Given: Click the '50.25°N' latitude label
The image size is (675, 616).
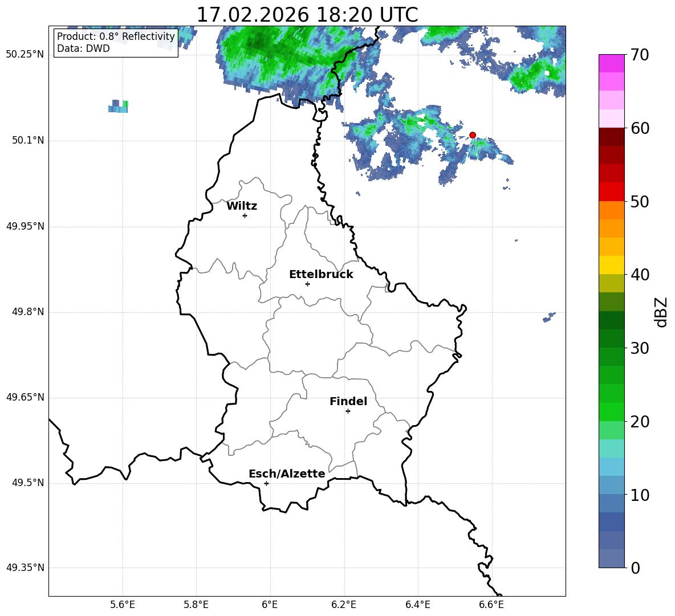Looking at the screenshot, I should (25, 55).
